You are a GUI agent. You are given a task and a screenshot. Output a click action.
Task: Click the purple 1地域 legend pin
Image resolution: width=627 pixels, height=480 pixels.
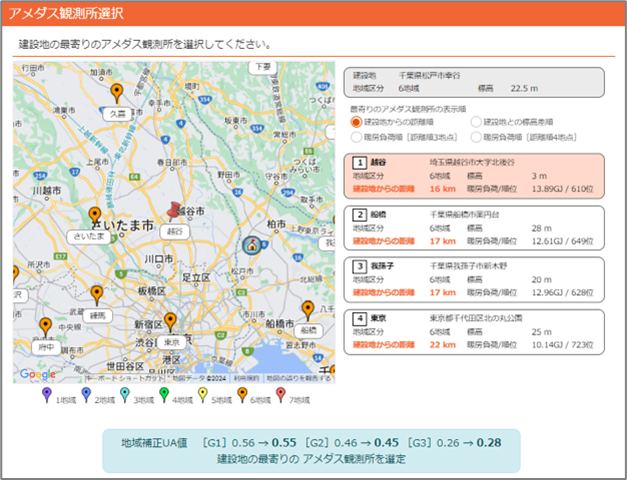click(47, 394)
